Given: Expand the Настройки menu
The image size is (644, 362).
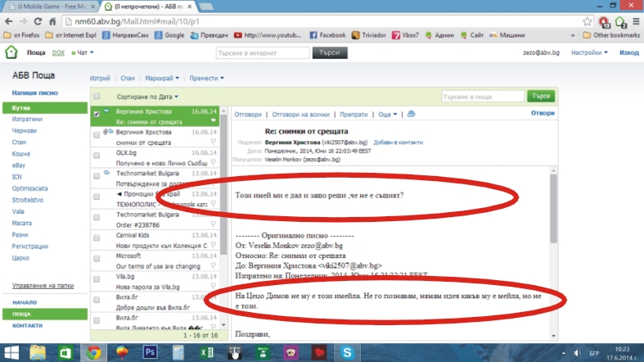Looking at the screenshot, I should 589,52.
